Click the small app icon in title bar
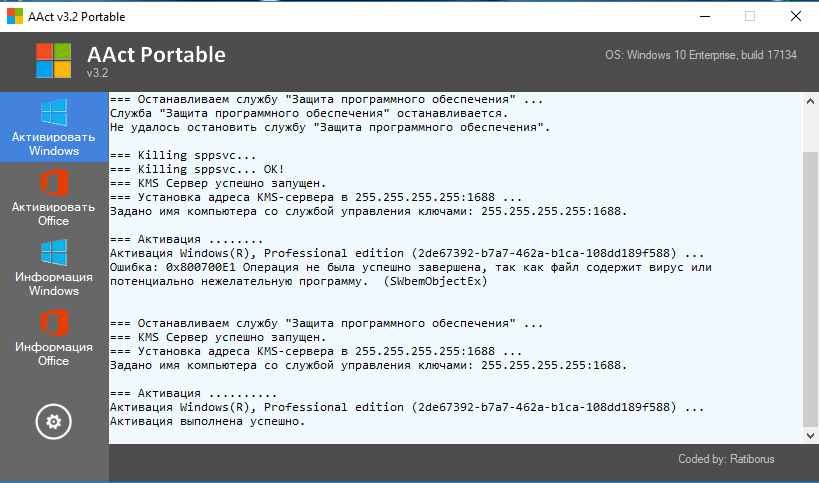819x483 pixels. pos(13,15)
